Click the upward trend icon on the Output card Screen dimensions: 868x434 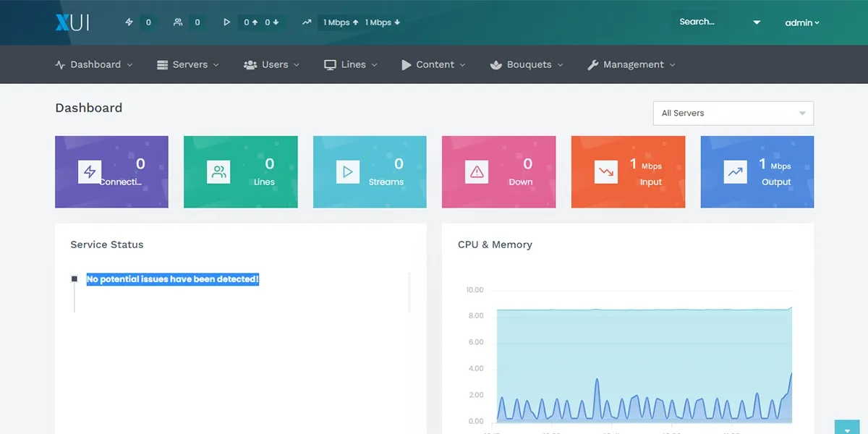(735, 171)
